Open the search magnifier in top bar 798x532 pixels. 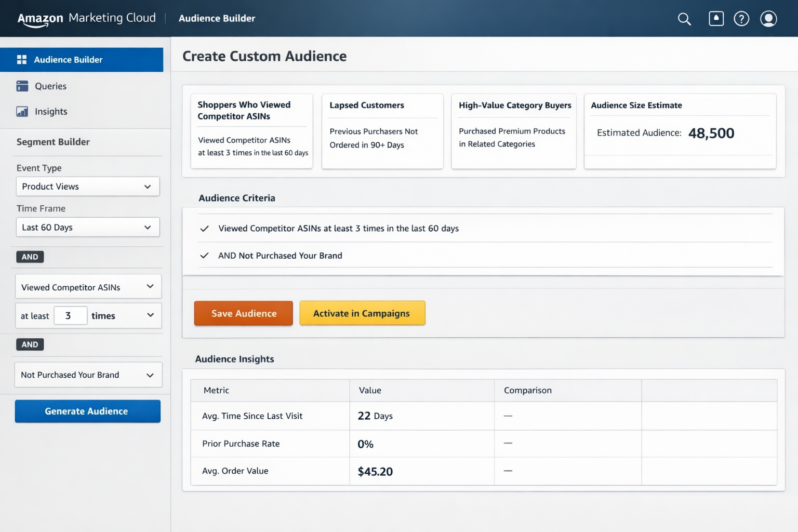coord(684,19)
